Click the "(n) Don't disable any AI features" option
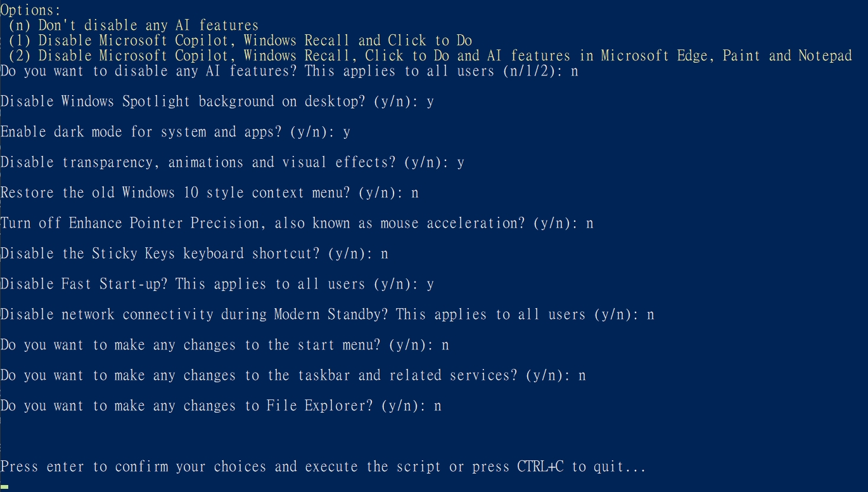This screenshot has width=868, height=492. pyautogui.click(x=133, y=25)
